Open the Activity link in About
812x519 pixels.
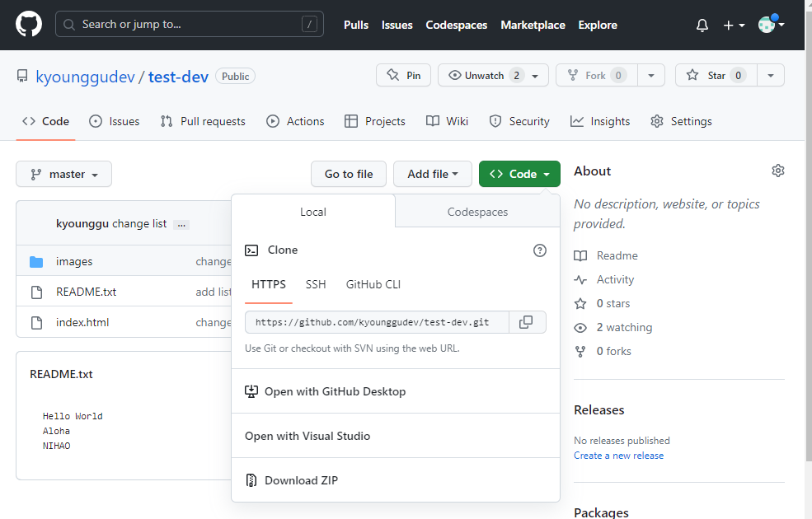pyautogui.click(x=603, y=279)
